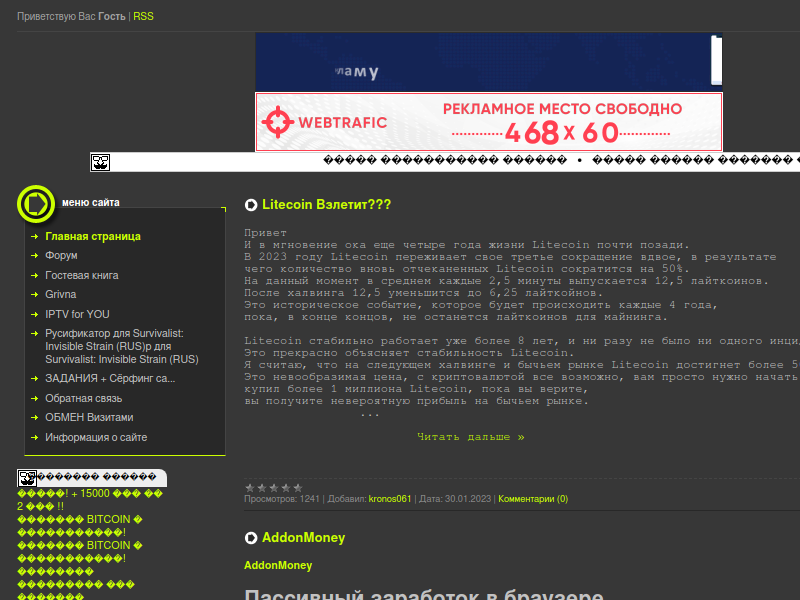Open the Главная страница menu item
This screenshot has width=800, height=600.
click(93, 237)
